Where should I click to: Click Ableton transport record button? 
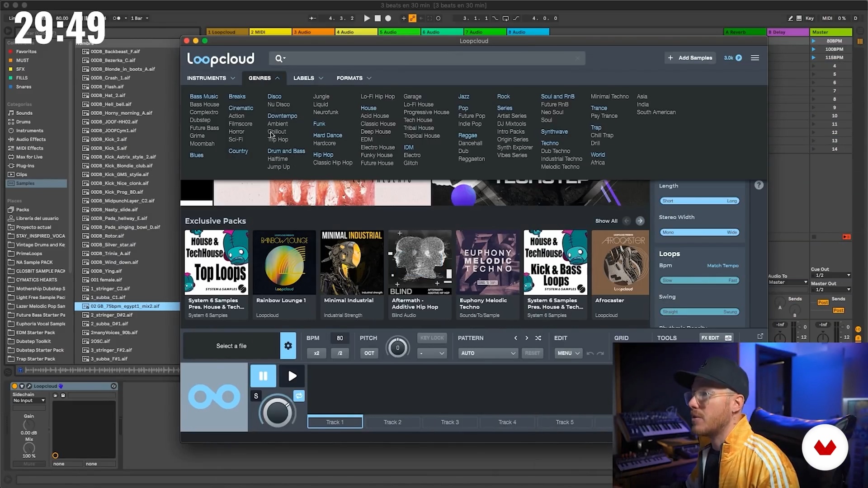point(388,18)
